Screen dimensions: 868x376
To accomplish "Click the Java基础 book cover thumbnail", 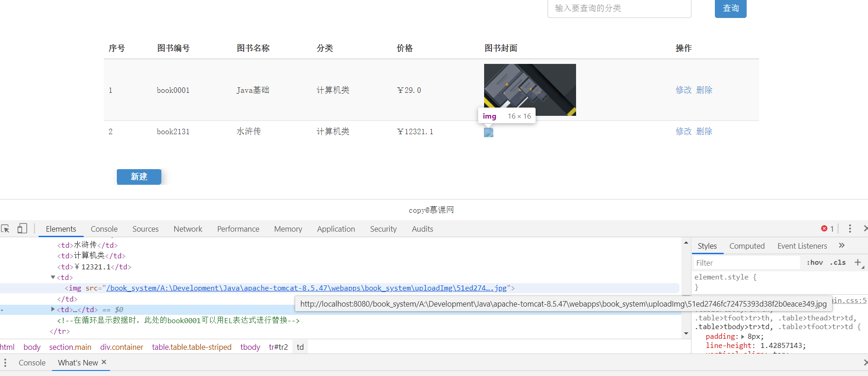I will tap(530, 90).
